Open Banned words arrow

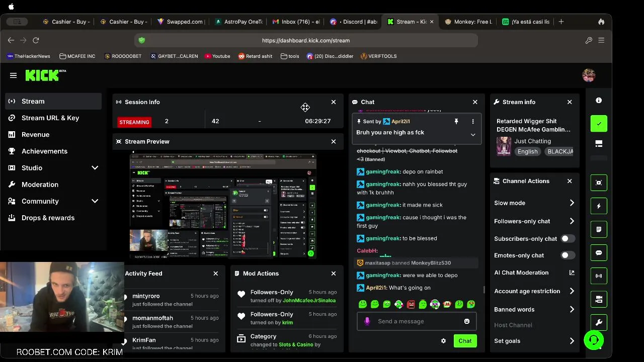[572, 310]
